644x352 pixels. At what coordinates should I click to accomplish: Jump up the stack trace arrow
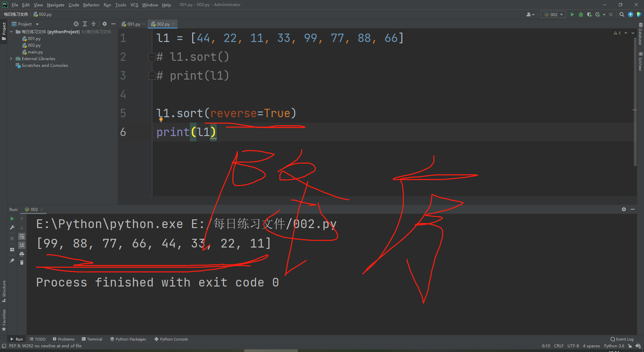22,219
